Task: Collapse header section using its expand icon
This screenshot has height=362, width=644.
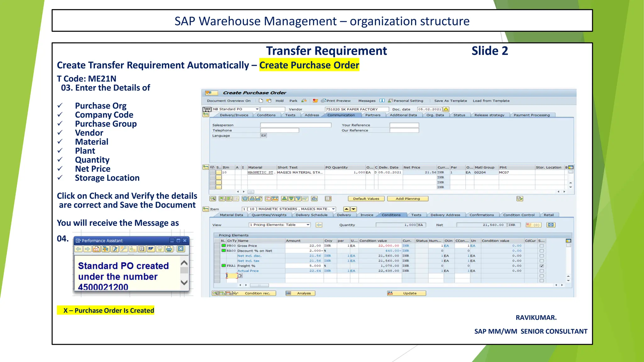Action: click(x=206, y=115)
